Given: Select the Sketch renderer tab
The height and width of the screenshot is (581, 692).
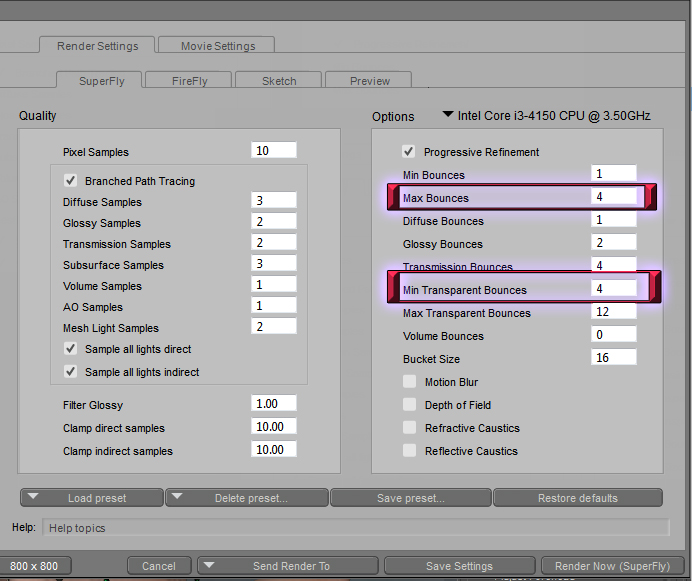Looking at the screenshot, I should pos(279,81).
